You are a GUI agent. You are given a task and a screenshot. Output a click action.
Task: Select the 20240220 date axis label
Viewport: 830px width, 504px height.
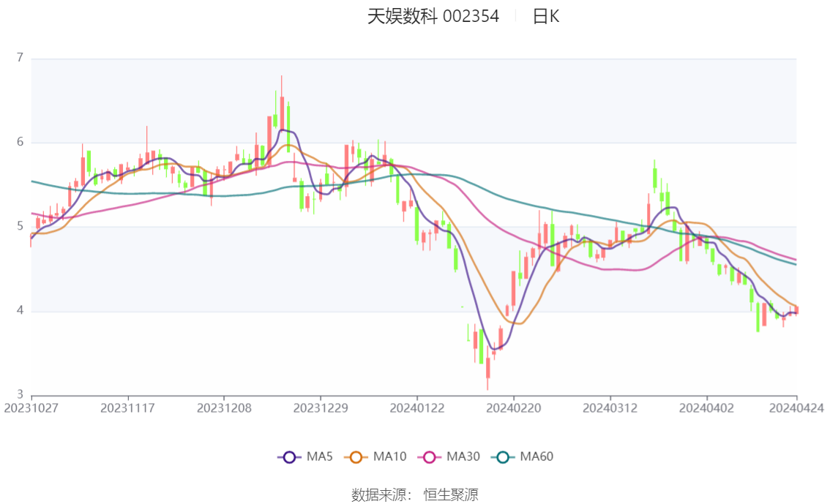pos(514,408)
